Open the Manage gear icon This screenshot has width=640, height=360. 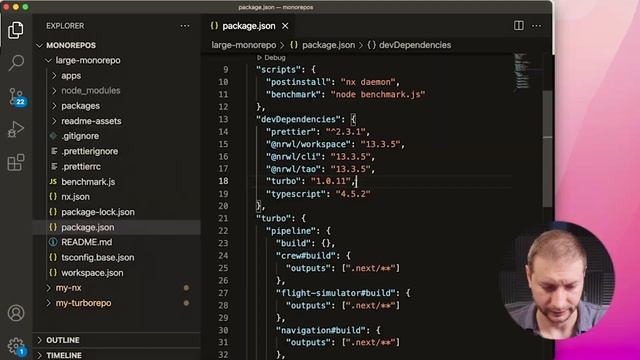pyautogui.click(x=16, y=346)
